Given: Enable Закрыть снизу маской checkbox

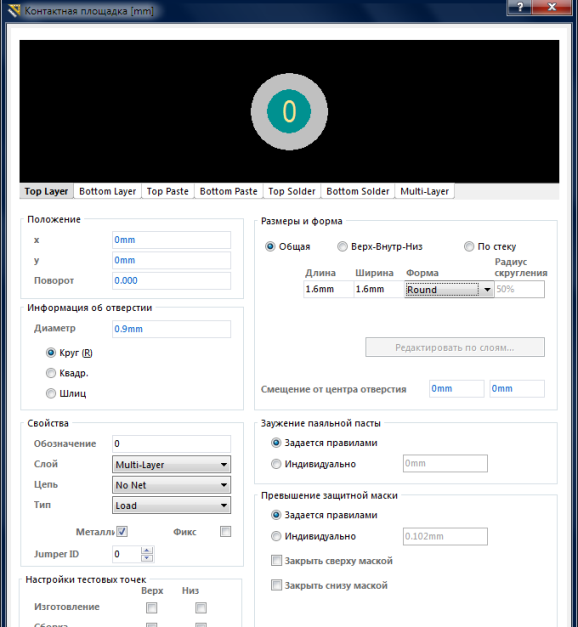Looking at the screenshot, I should click(276, 585).
